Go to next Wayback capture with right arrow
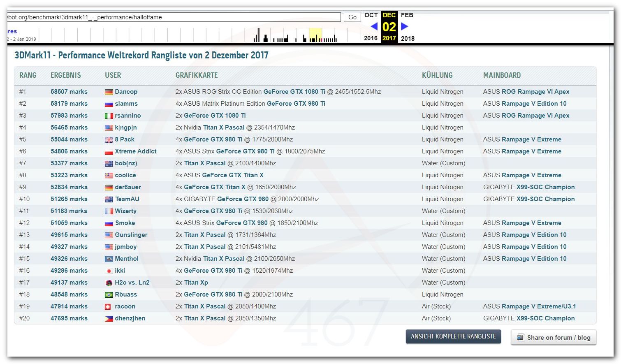Screen dimensions: 621x364 tap(405, 26)
